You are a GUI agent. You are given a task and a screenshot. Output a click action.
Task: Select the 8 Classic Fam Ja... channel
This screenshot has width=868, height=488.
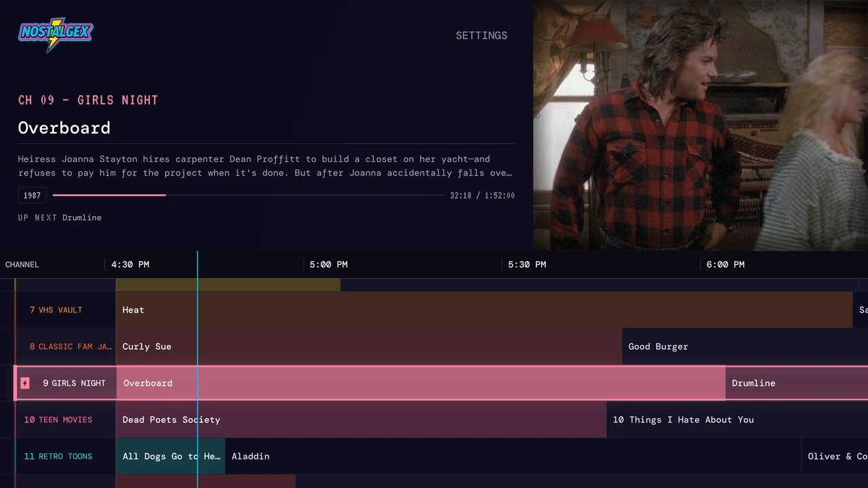(x=66, y=346)
